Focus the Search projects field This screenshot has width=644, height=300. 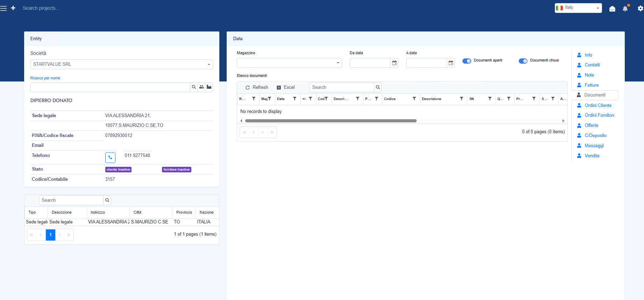(41, 8)
